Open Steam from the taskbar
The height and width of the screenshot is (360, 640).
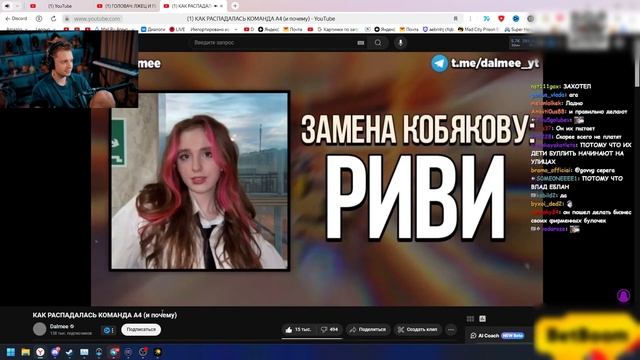(x=69, y=352)
